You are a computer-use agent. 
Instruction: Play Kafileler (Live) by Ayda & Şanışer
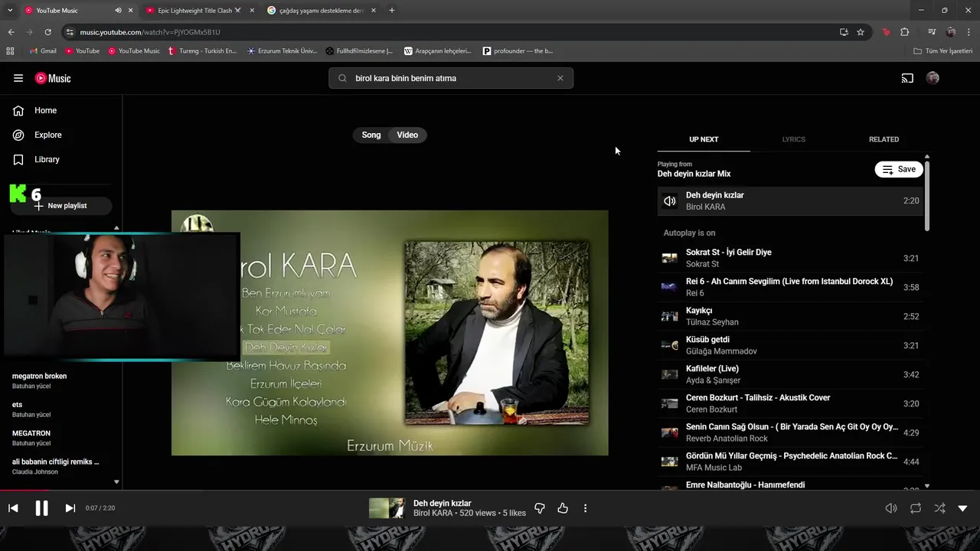coord(790,374)
